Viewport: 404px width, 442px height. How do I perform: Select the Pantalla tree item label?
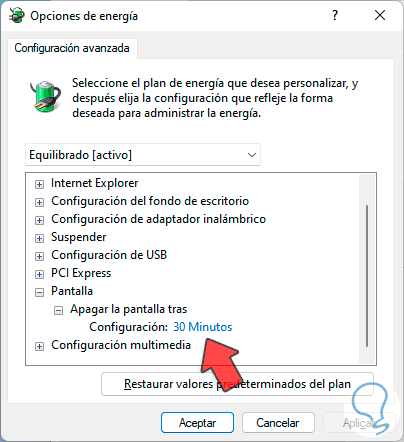[72, 291]
